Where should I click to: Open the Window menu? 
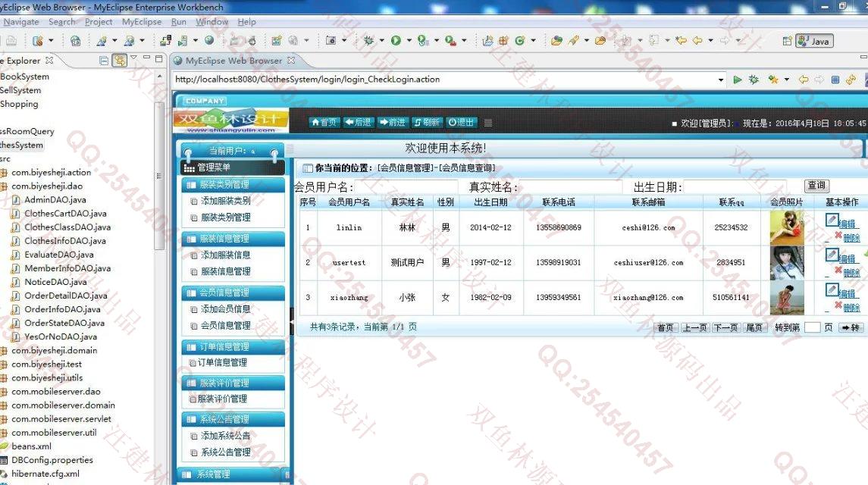pyautogui.click(x=212, y=21)
